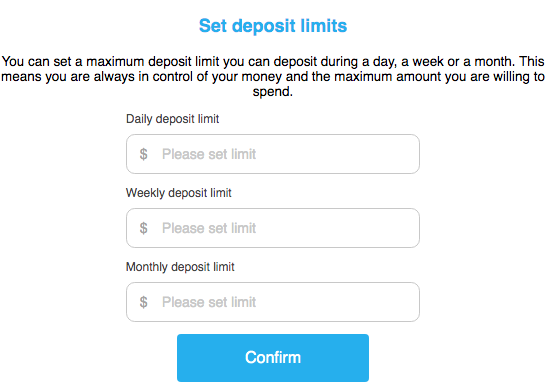Image resolution: width=553 pixels, height=392 pixels.
Task: Click the dollar icon in Daily limit field
Action: pyautogui.click(x=143, y=154)
